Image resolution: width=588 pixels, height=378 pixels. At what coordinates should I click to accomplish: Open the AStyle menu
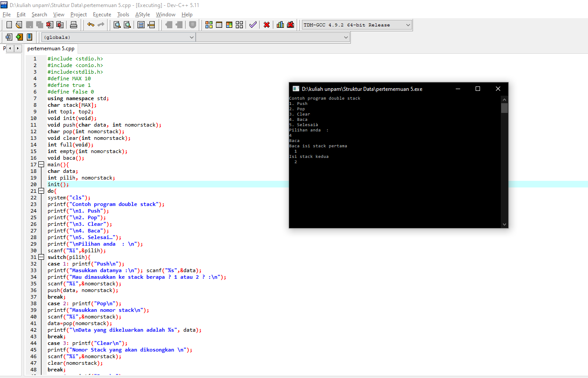142,15
